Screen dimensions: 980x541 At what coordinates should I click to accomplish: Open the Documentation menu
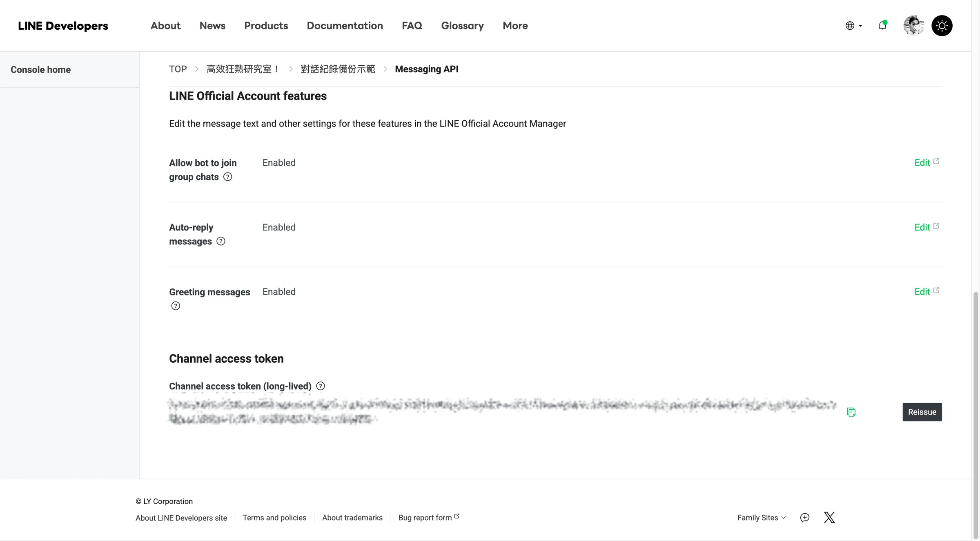345,26
